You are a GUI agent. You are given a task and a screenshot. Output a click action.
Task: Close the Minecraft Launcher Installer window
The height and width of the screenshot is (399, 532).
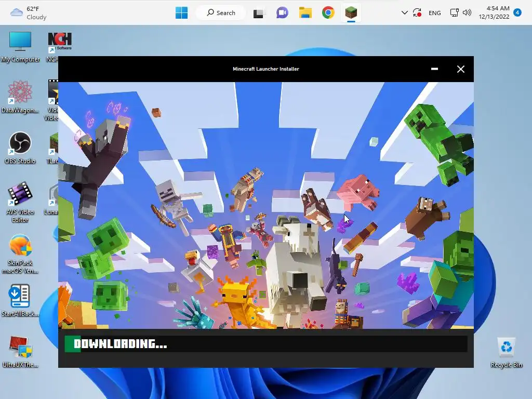tap(460, 69)
